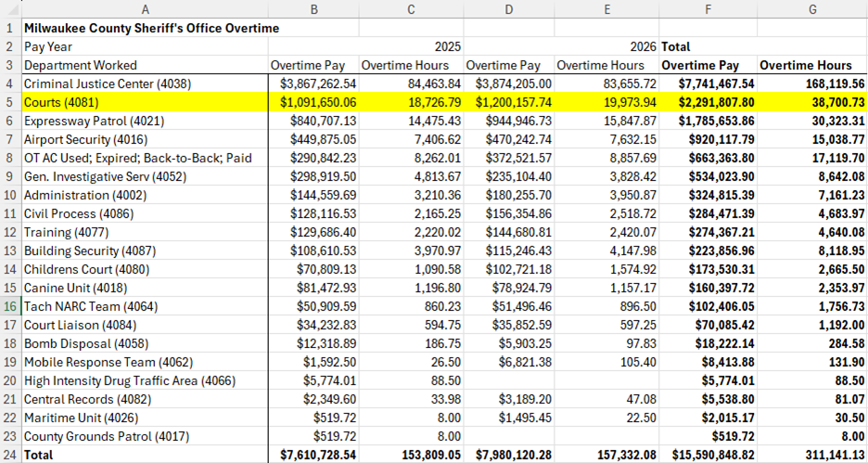Click the 2026 year cell
The image size is (868, 463).
[606, 46]
